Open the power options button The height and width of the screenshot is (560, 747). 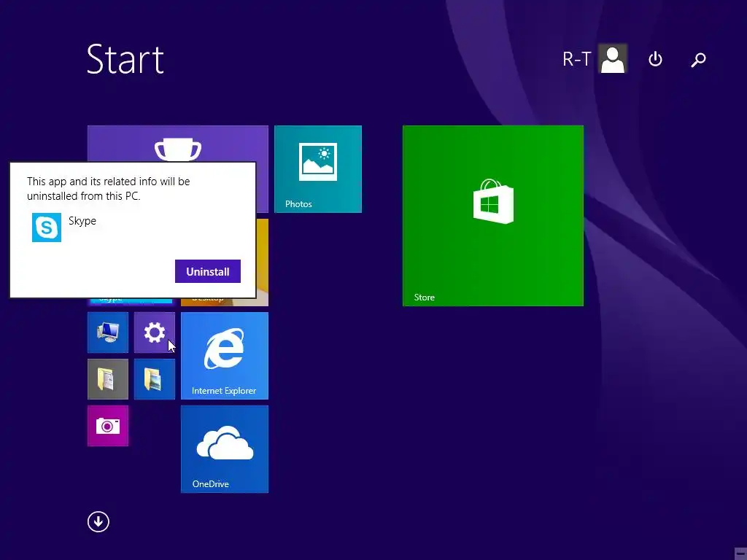pos(656,60)
